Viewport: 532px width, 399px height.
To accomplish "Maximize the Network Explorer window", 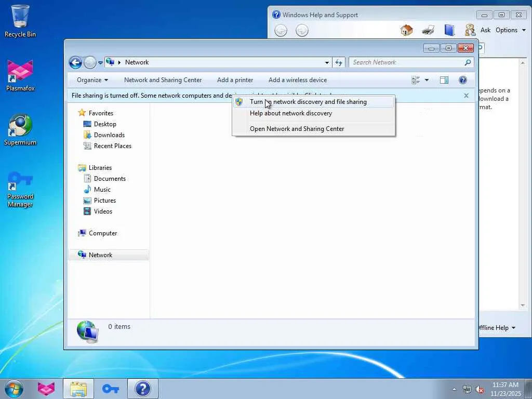I will [448, 48].
